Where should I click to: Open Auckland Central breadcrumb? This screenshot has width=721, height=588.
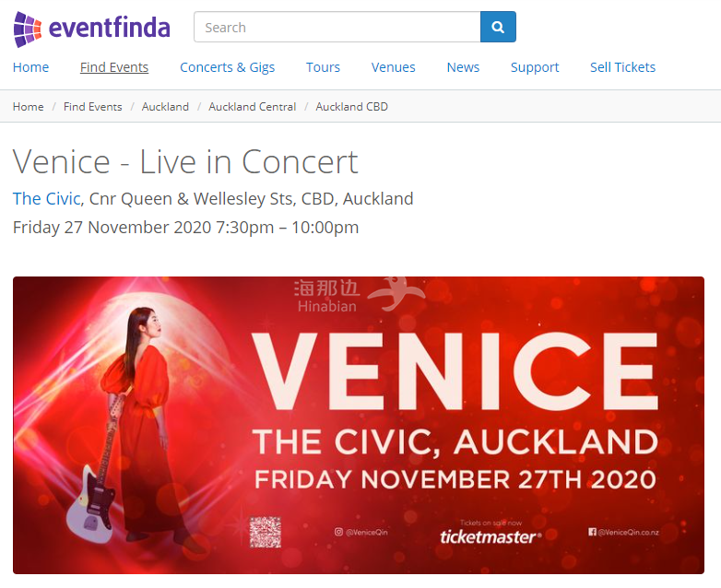click(x=252, y=107)
